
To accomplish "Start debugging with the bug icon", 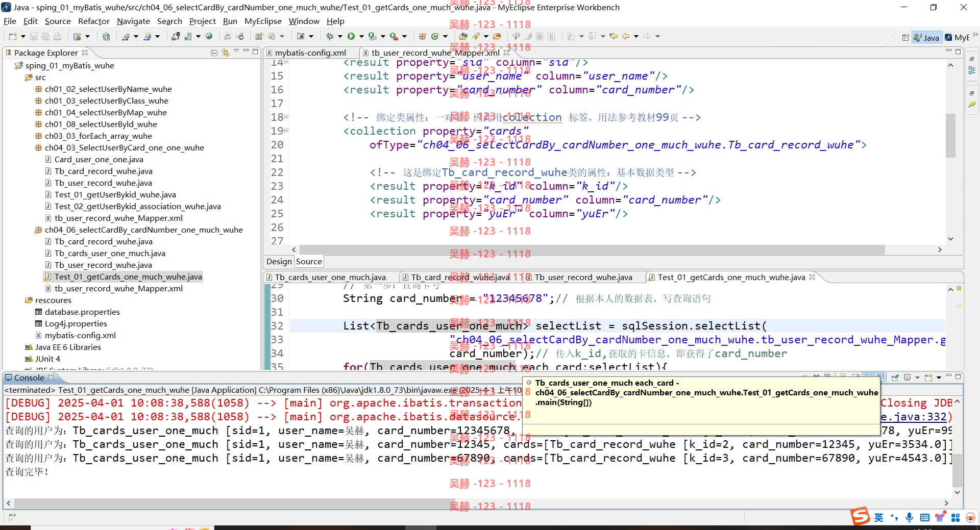I will (330, 37).
